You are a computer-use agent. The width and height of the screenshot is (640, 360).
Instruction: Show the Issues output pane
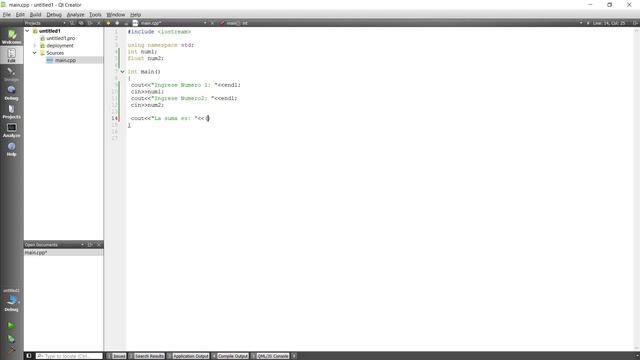tap(116, 356)
